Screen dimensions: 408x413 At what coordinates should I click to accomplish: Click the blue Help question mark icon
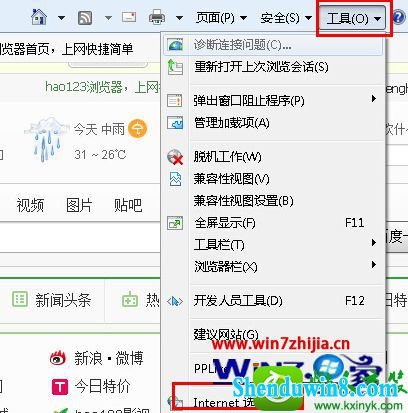(399, 17)
